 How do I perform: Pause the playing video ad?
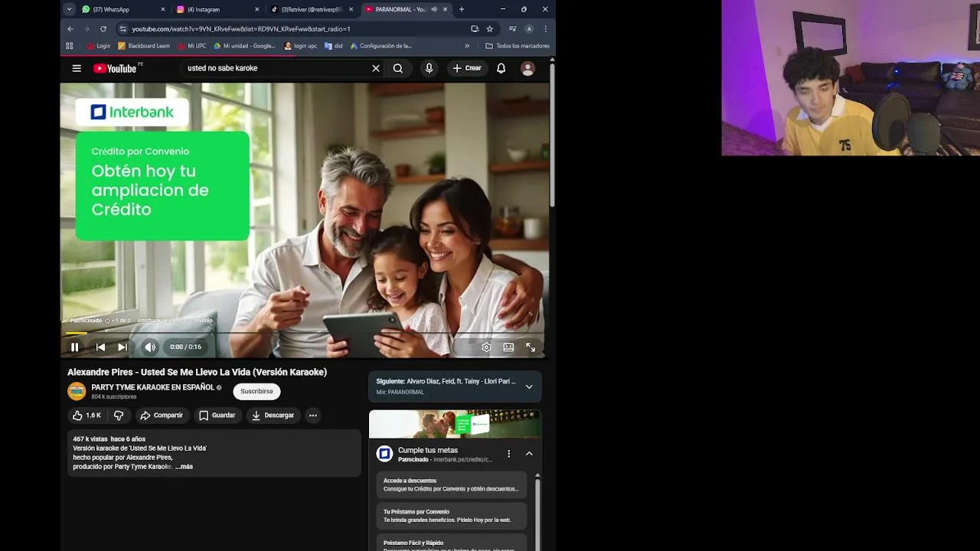tap(74, 347)
